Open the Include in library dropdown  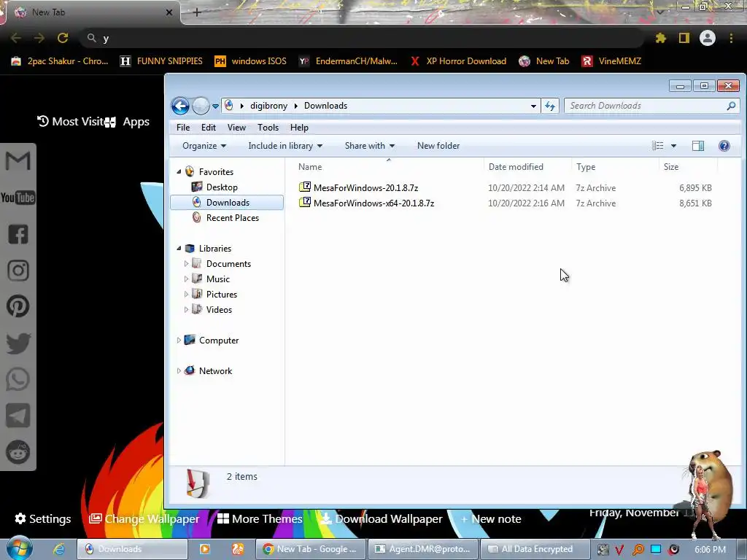285,146
